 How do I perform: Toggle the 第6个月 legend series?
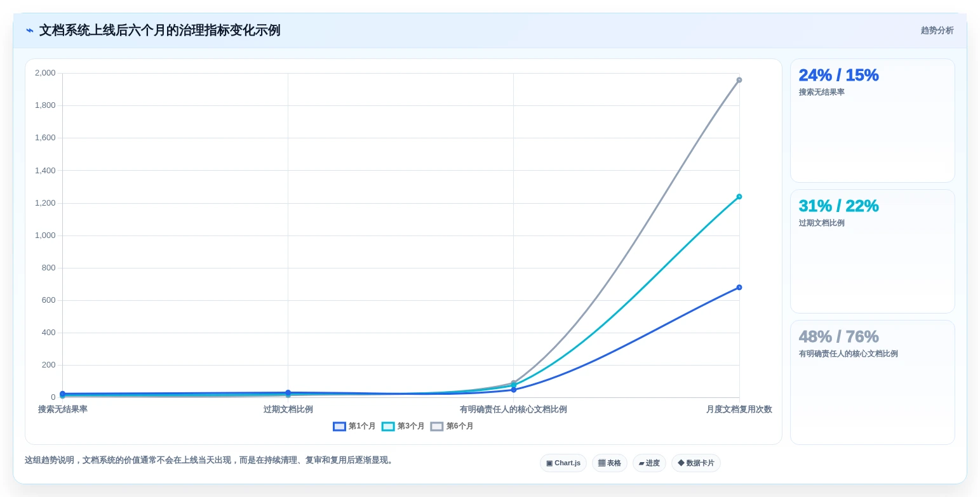tap(452, 427)
